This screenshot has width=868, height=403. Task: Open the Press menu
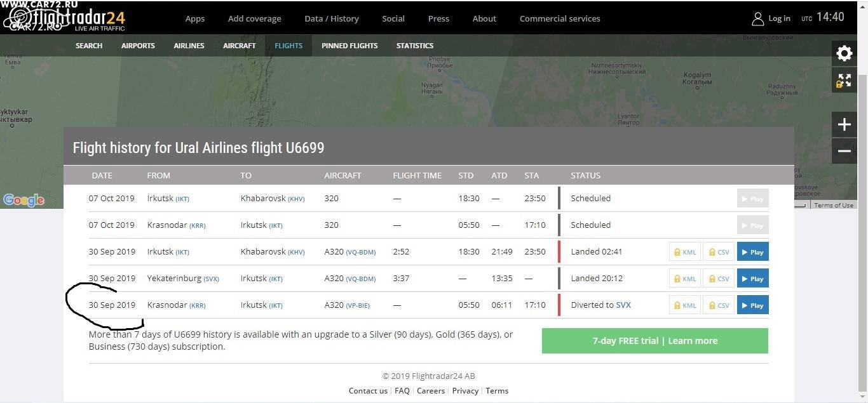(x=438, y=18)
